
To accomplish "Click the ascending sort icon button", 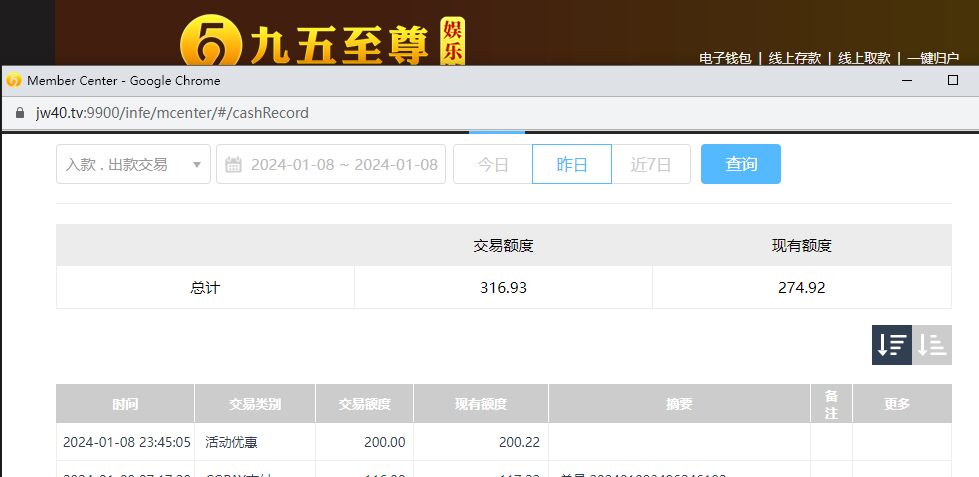I will (x=932, y=345).
